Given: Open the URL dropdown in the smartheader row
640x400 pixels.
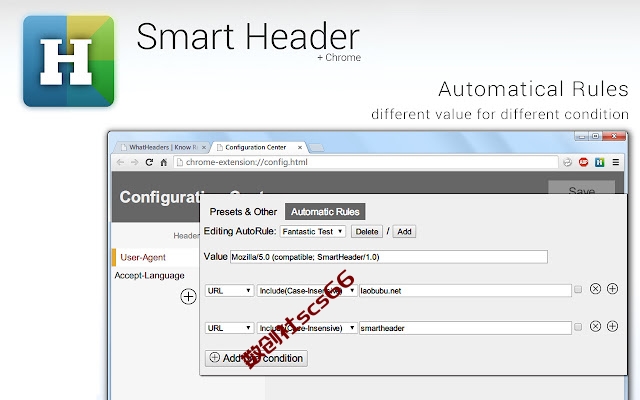Looking at the screenshot, I should [x=229, y=328].
